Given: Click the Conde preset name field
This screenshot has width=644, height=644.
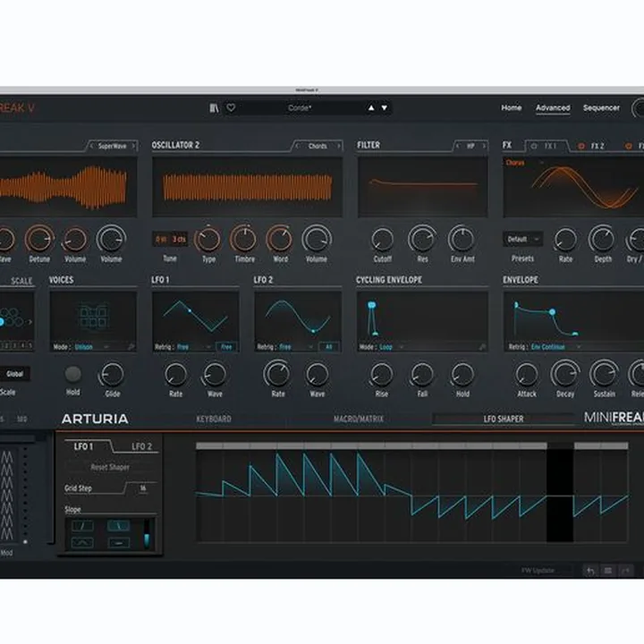Looking at the screenshot, I should [300, 108].
